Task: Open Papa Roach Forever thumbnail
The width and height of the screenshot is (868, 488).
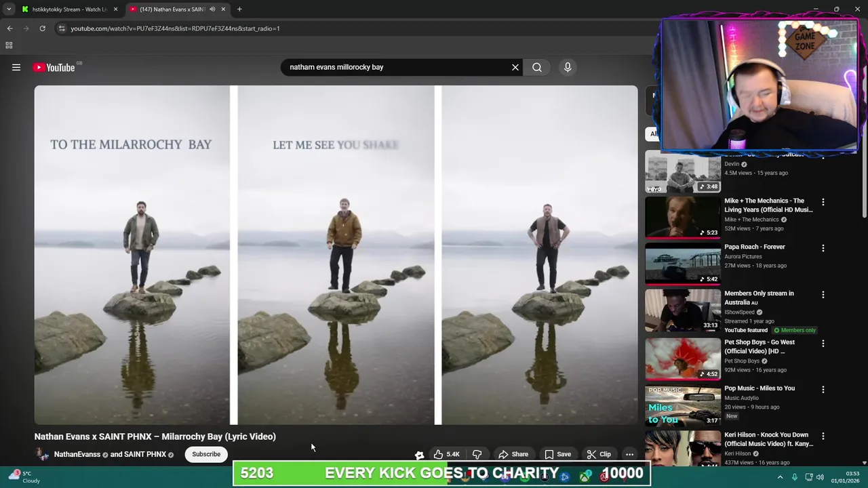Action: 682,264
